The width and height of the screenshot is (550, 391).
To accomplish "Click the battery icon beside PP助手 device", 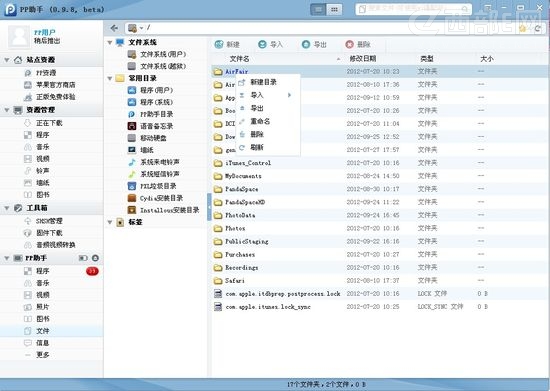I will coord(83,258).
